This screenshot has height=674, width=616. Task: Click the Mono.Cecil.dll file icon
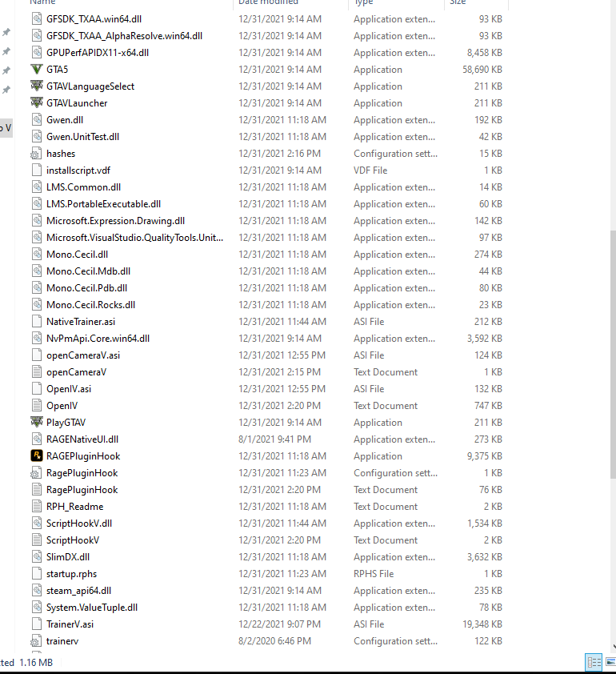click(37, 254)
